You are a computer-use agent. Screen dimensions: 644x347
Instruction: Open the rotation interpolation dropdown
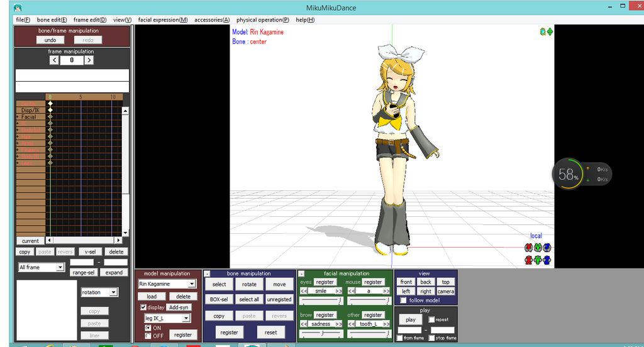tap(113, 292)
